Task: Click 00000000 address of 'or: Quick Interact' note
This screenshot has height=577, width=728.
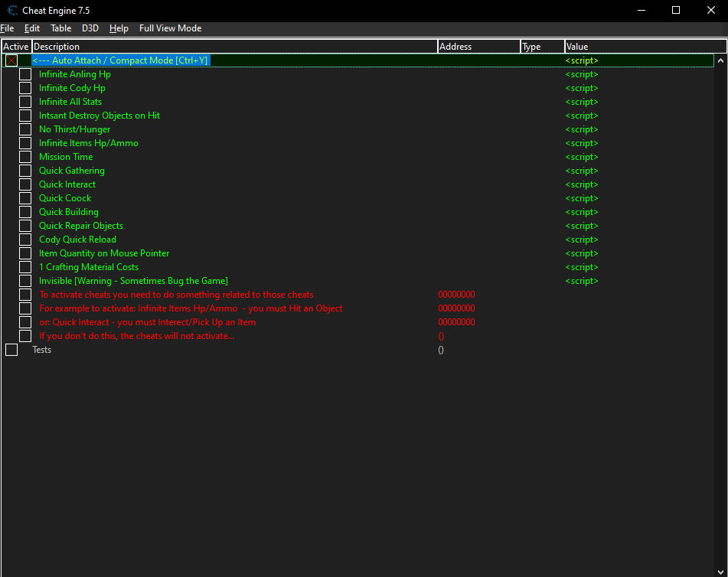Action: pos(456,322)
